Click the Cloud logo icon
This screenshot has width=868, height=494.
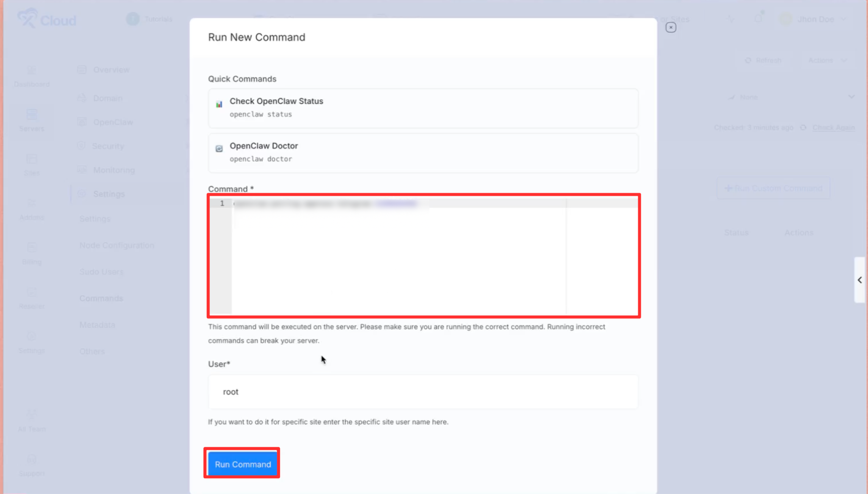27,19
